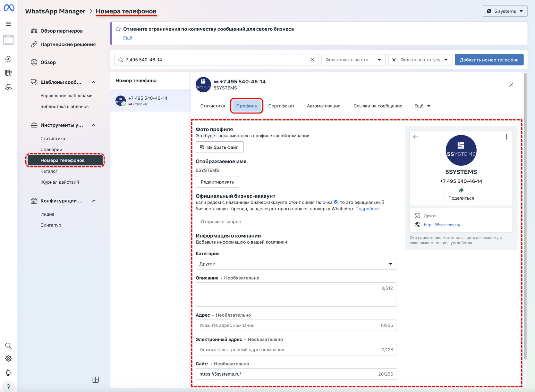
Task: Open the Фильтр по статусу dropdown
Action: click(x=420, y=59)
